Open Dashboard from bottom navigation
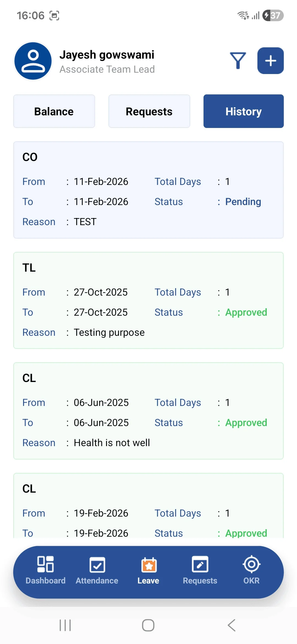The height and width of the screenshot is (644, 297). tap(45, 570)
